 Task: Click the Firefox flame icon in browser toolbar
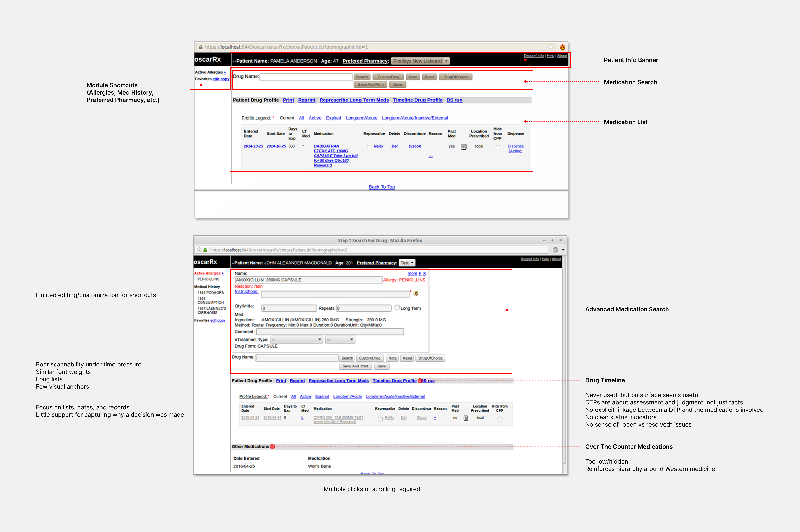pyautogui.click(x=563, y=47)
